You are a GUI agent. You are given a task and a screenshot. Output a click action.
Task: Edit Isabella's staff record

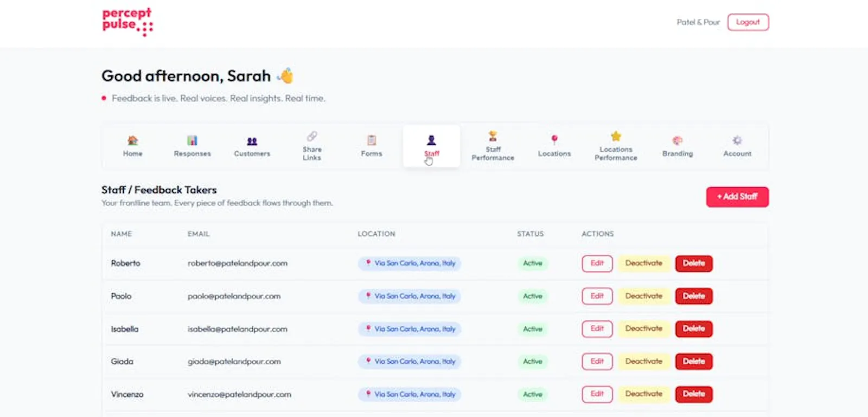[597, 329]
